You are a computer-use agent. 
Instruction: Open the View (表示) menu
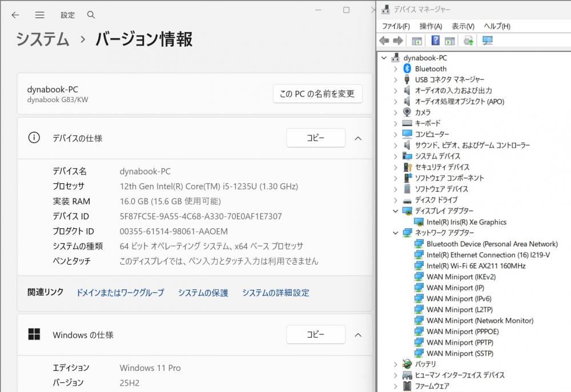coord(463,26)
